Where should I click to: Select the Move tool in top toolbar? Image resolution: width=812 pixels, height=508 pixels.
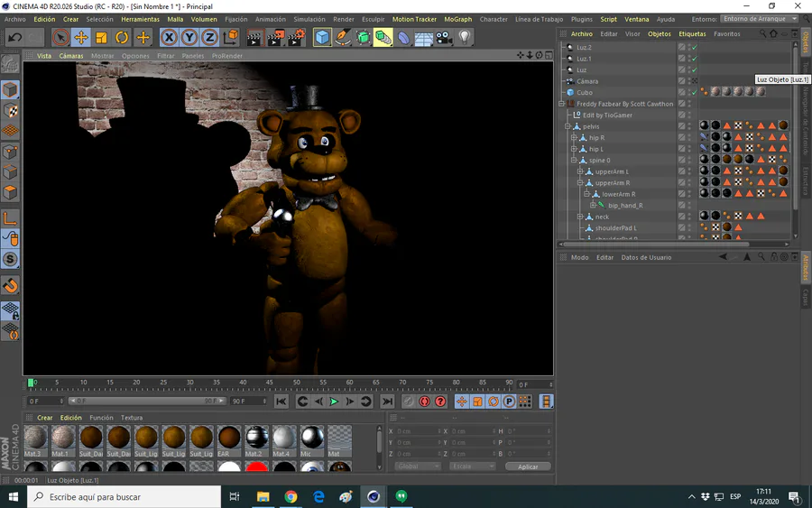coord(81,37)
